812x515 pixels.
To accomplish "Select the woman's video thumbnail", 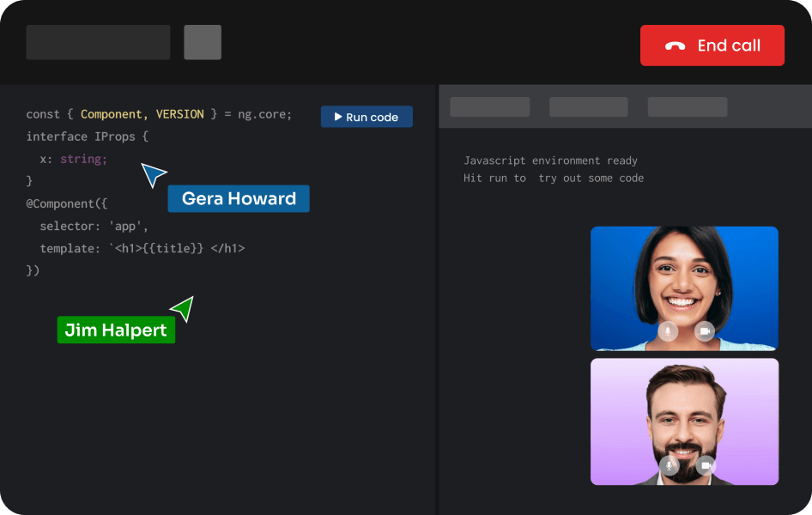I will tap(684, 288).
